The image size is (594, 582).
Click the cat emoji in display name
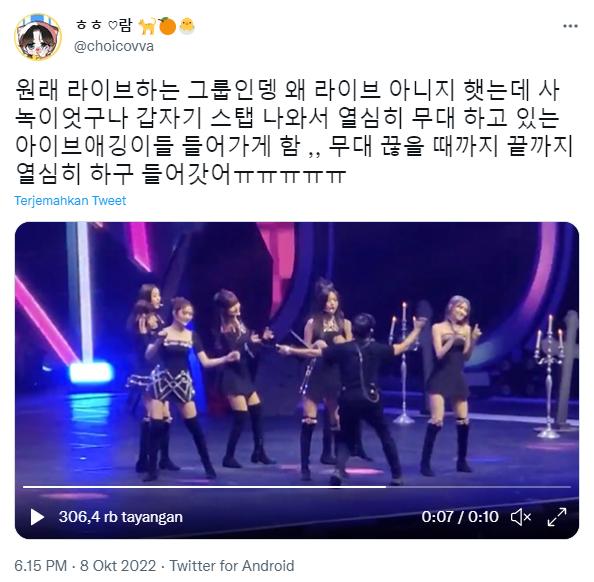pos(147,26)
